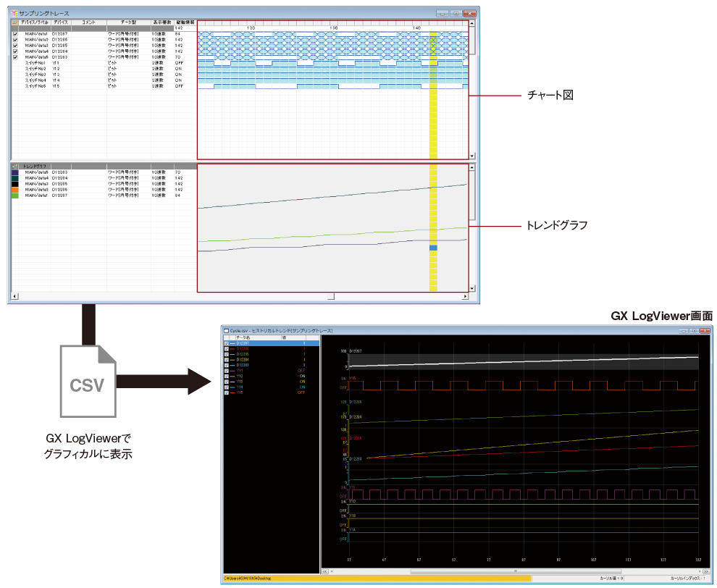The image size is (717, 588).
Task: Click the purple swatch for MAIN/data5 trend
Action: [x=15, y=172]
